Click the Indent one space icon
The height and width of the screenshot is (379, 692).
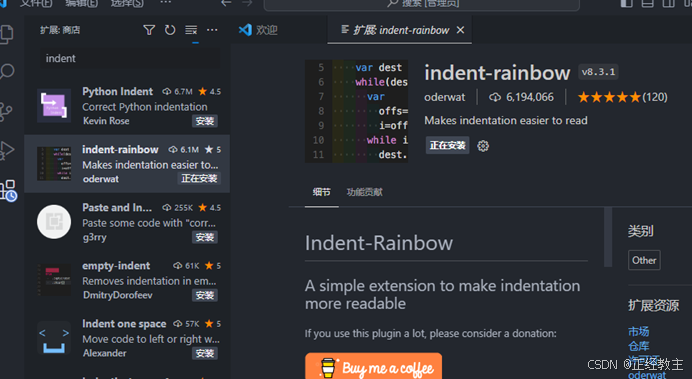click(54, 338)
